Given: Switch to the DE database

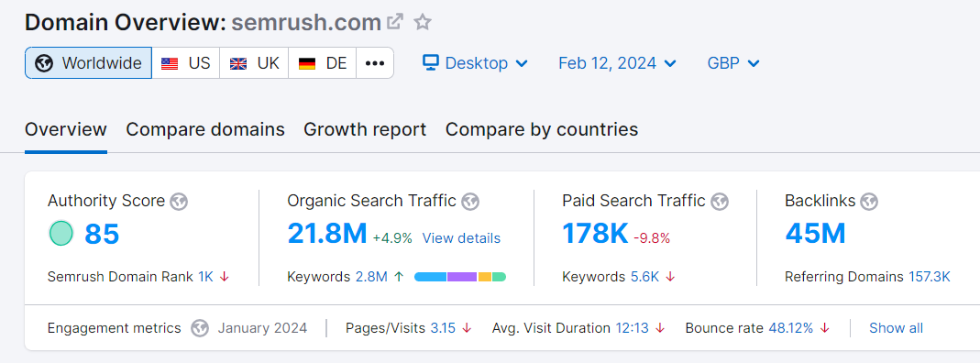Looking at the screenshot, I should (x=323, y=63).
